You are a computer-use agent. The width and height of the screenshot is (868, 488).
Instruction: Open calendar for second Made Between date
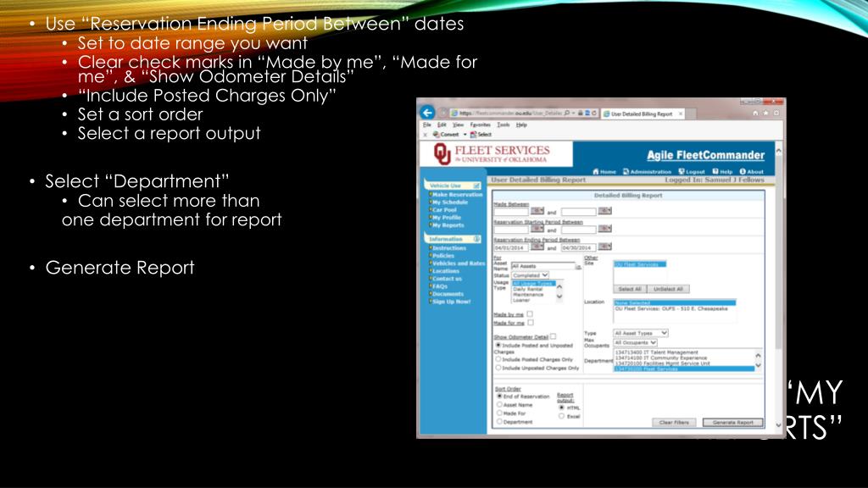pyautogui.click(x=604, y=211)
